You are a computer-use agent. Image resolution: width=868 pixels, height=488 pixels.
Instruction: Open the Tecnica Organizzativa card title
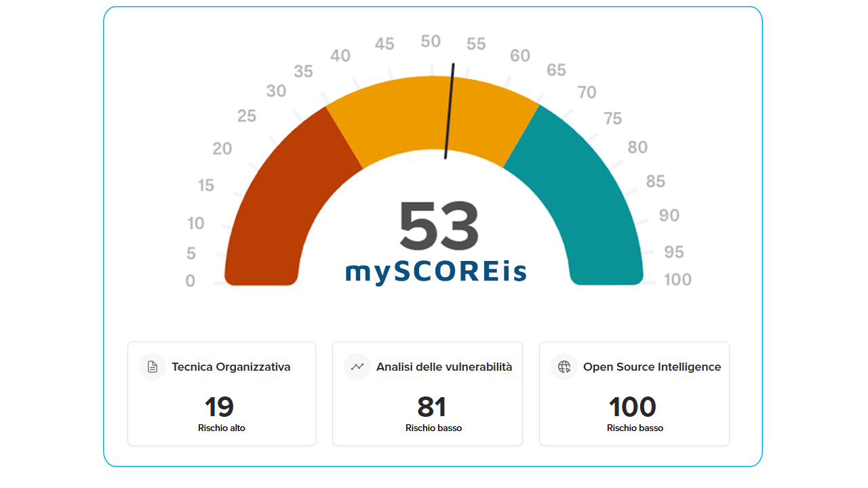231,367
